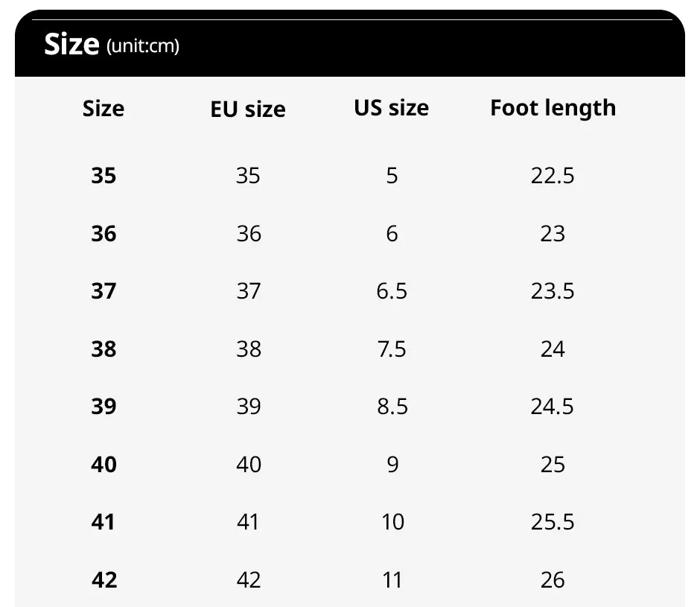Select foot length value 24.5

click(x=553, y=407)
